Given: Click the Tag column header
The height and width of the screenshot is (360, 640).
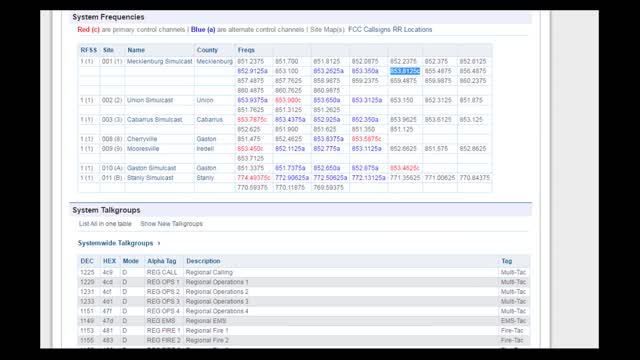Looking at the screenshot, I should point(507,261).
